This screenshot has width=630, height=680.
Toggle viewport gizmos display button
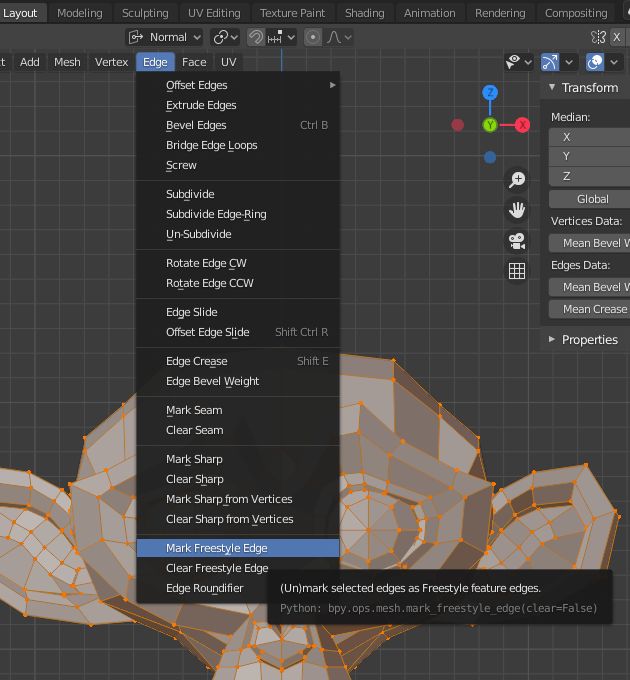tap(550, 62)
